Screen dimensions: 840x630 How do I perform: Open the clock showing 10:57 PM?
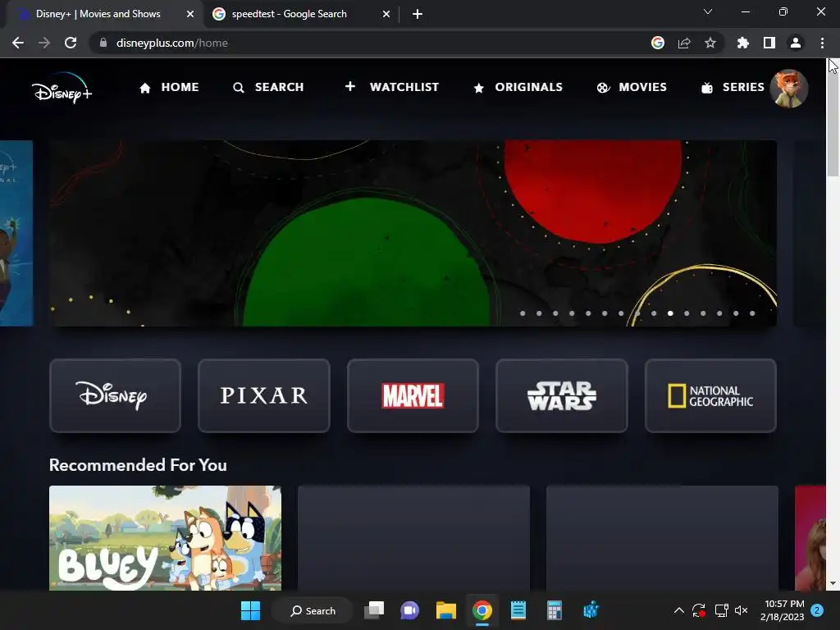(783, 610)
